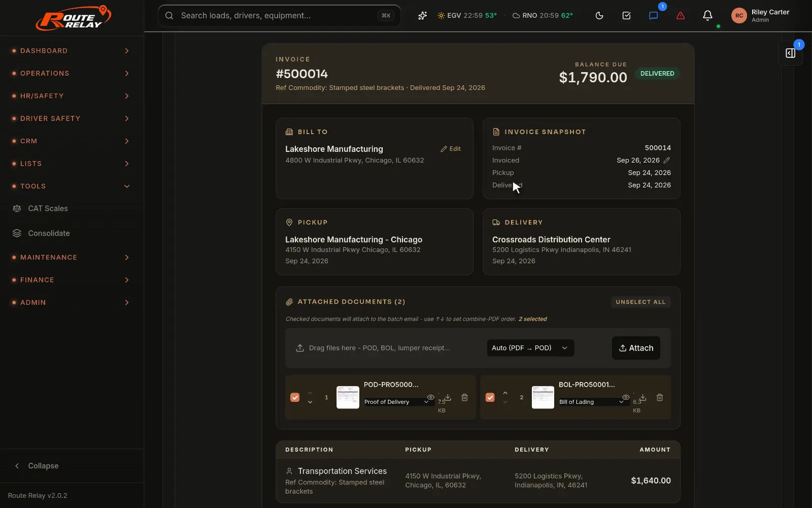Click Unselect All documents
The width and height of the screenshot is (812, 508).
tap(640, 302)
